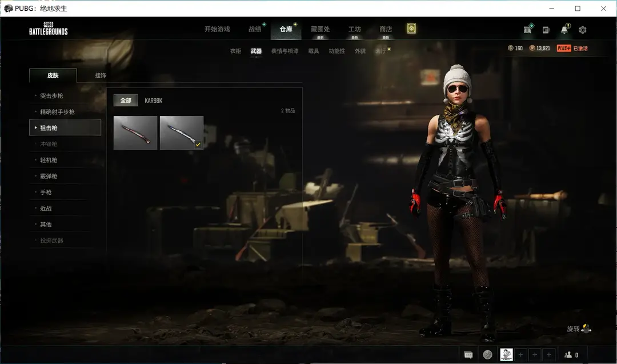Select the 手枪 category

pyautogui.click(x=65, y=193)
